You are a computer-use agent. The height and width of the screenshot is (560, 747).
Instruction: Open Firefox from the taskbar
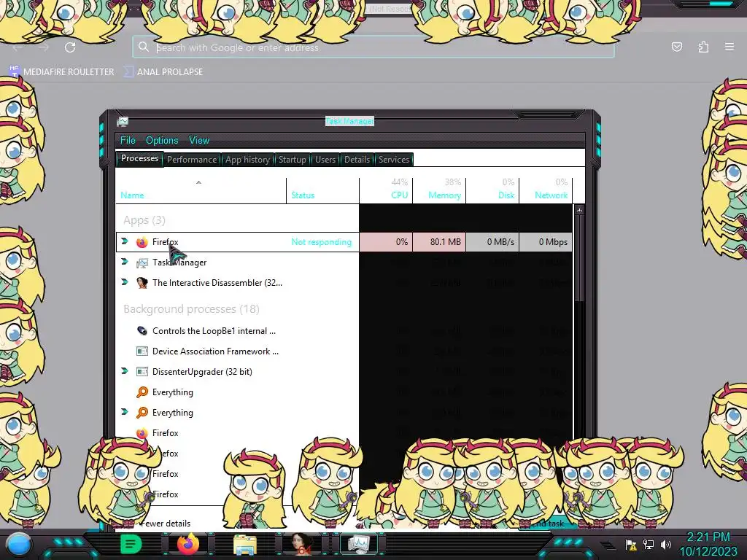188,544
